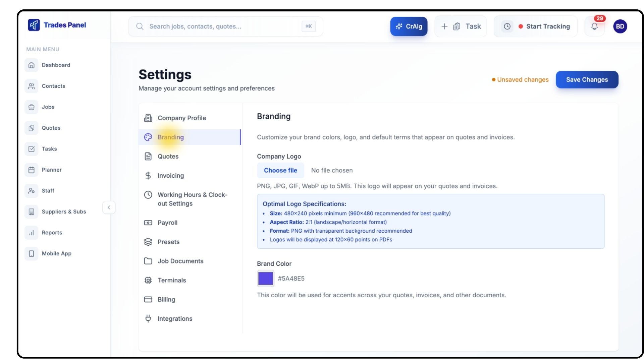Switch to Invoicing settings tab
The width and height of the screenshot is (644, 362).
pyautogui.click(x=170, y=176)
